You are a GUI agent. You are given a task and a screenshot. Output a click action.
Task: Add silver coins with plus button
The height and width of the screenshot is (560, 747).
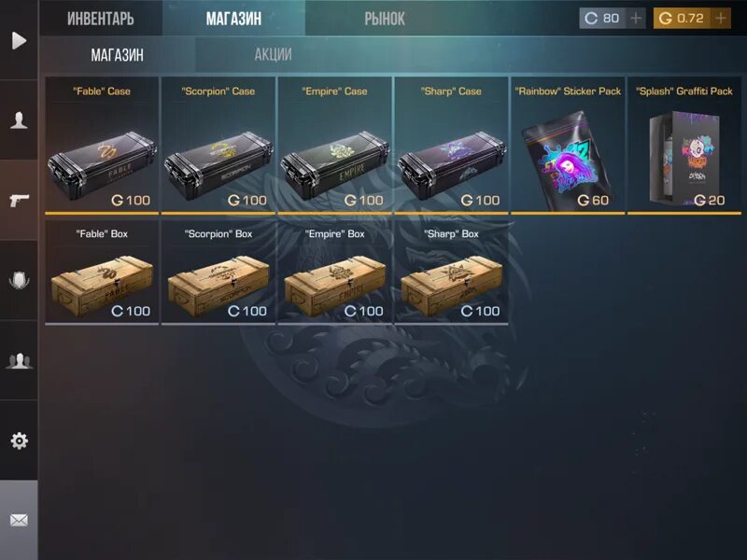636,19
